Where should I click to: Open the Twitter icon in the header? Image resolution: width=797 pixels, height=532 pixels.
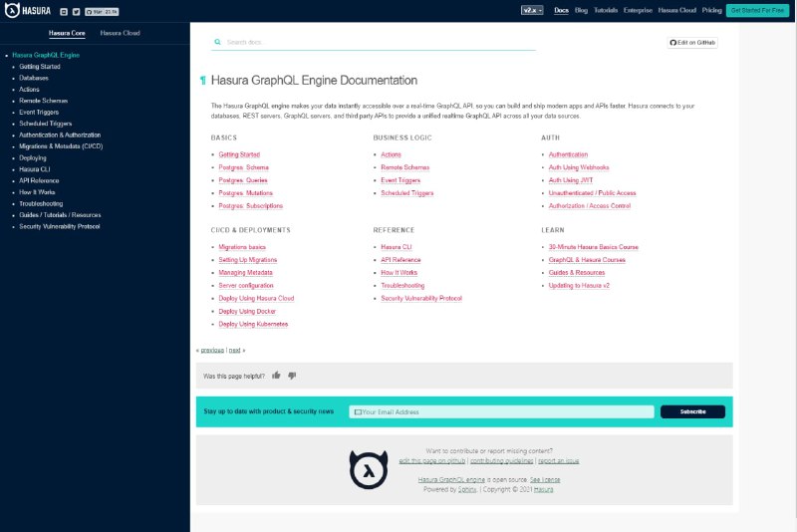coord(77,12)
